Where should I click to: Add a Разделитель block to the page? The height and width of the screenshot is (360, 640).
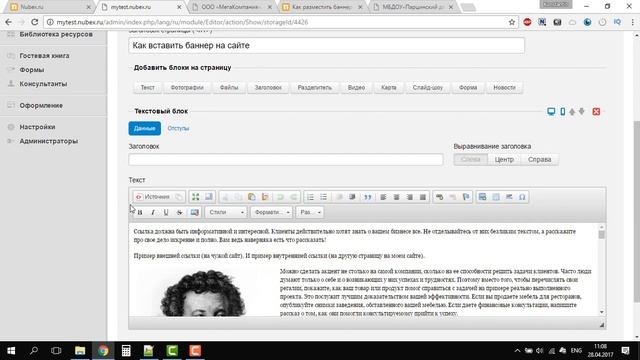[315, 88]
